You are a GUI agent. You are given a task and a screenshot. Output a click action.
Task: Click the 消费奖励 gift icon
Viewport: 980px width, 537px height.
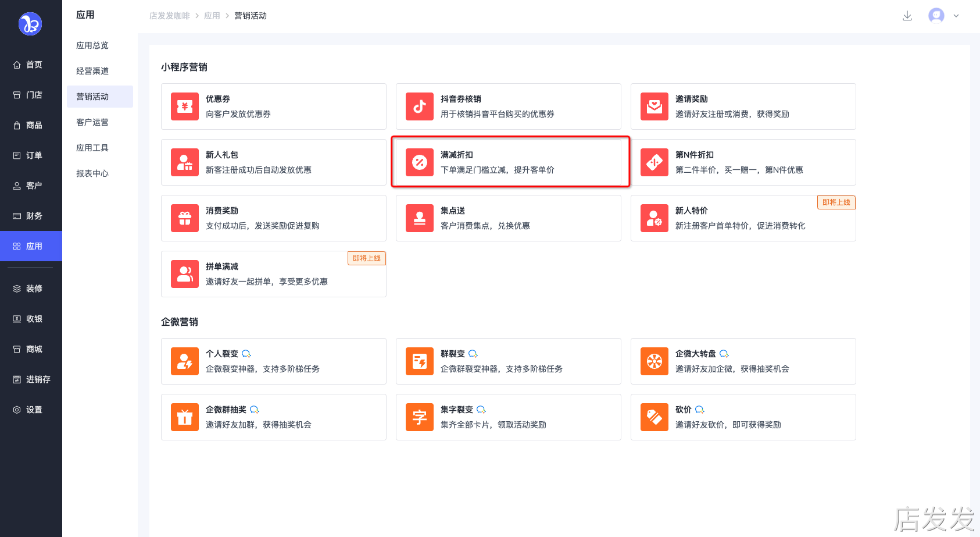pos(185,218)
